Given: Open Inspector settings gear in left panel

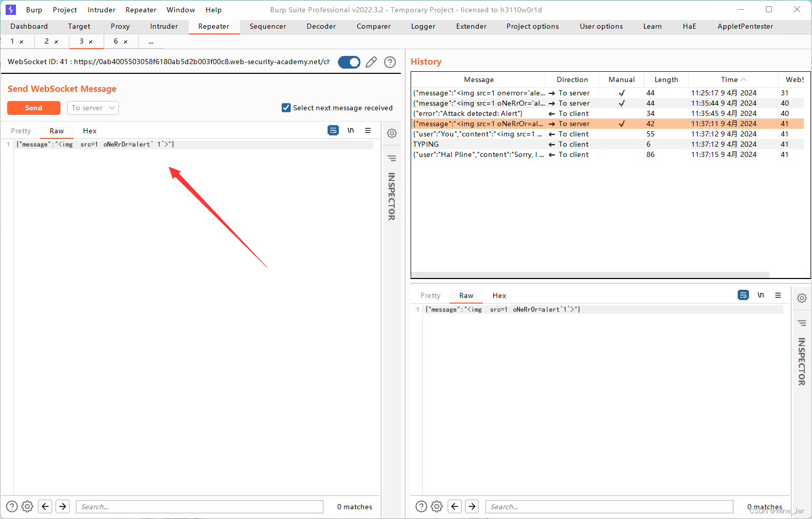Looking at the screenshot, I should [392, 133].
